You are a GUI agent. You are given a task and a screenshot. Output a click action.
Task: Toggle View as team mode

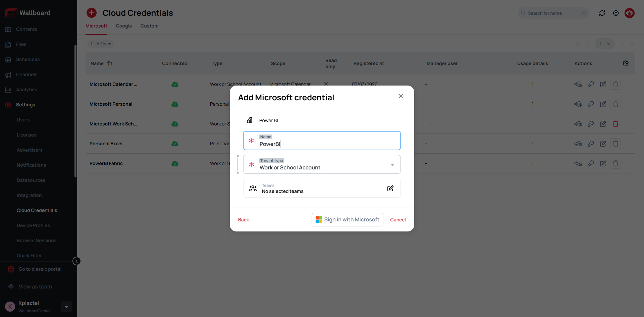coord(35,286)
